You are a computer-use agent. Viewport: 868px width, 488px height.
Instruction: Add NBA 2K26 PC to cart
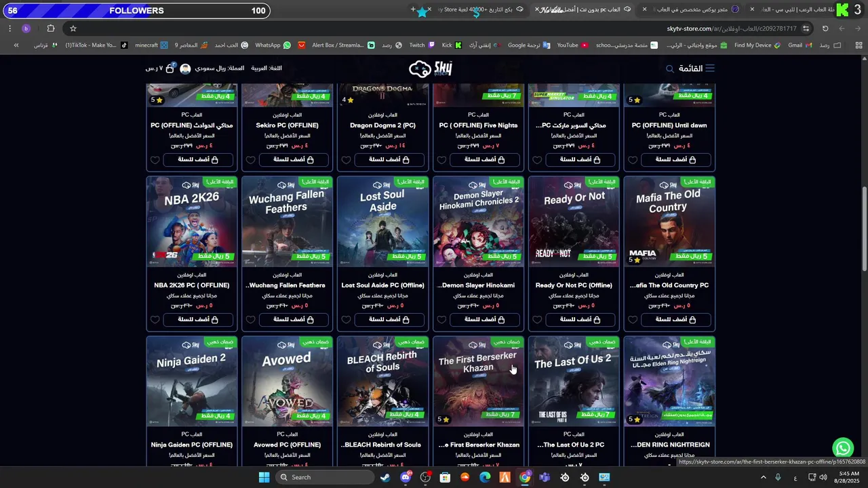coord(198,320)
